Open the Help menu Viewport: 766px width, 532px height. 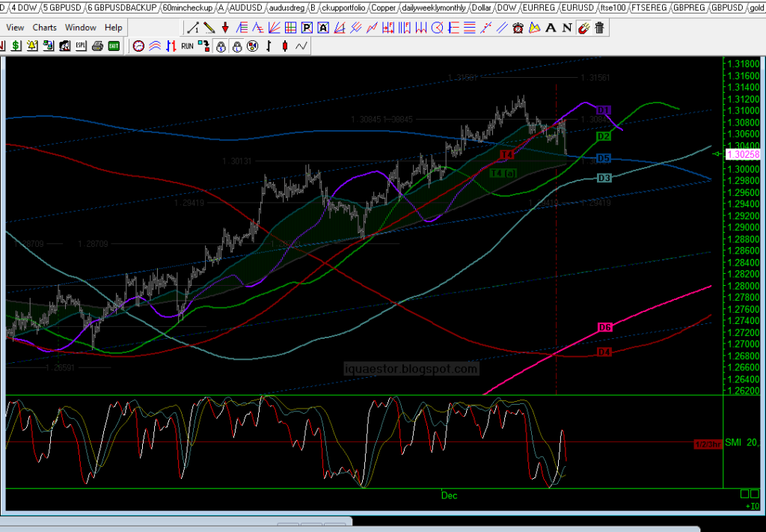113,28
